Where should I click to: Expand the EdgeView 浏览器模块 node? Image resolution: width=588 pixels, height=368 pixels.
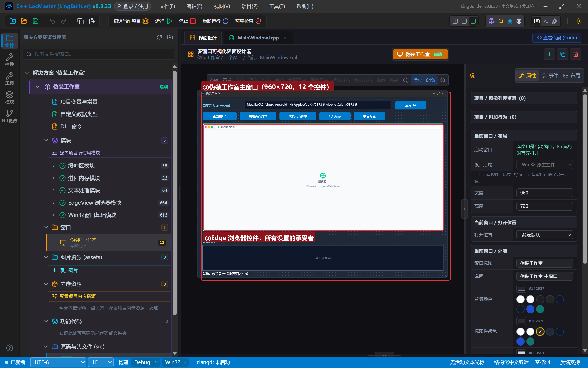54,203
